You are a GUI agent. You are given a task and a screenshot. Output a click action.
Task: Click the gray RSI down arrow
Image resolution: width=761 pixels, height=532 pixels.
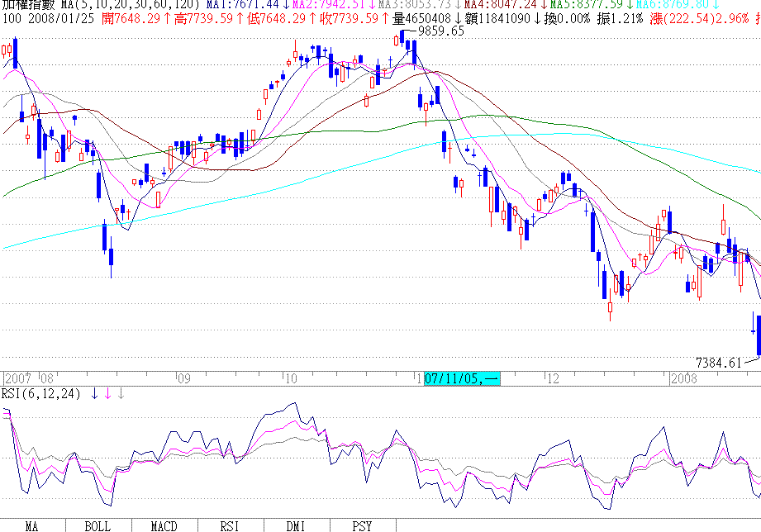tap(121, 394)
